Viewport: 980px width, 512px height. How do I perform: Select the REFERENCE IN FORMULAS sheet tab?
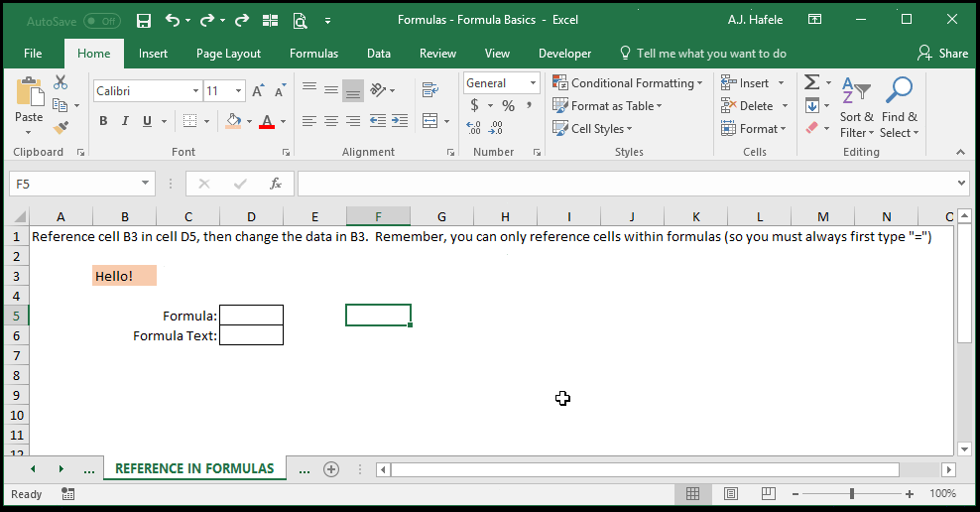coord(194,468)
